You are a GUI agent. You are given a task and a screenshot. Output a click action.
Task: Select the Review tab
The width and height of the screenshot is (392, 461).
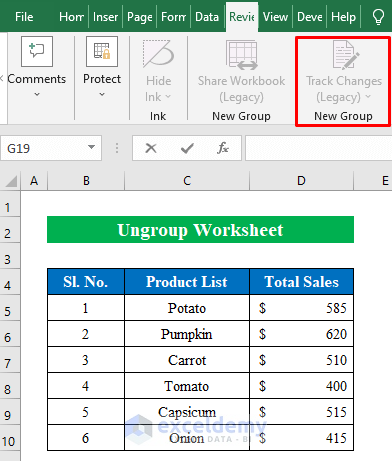(242, 17)
